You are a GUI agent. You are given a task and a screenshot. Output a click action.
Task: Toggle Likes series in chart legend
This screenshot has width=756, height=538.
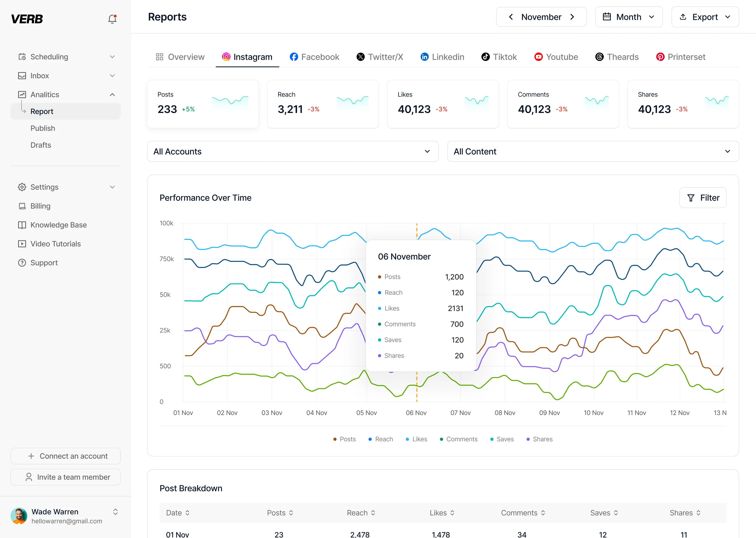click(416, 439)
